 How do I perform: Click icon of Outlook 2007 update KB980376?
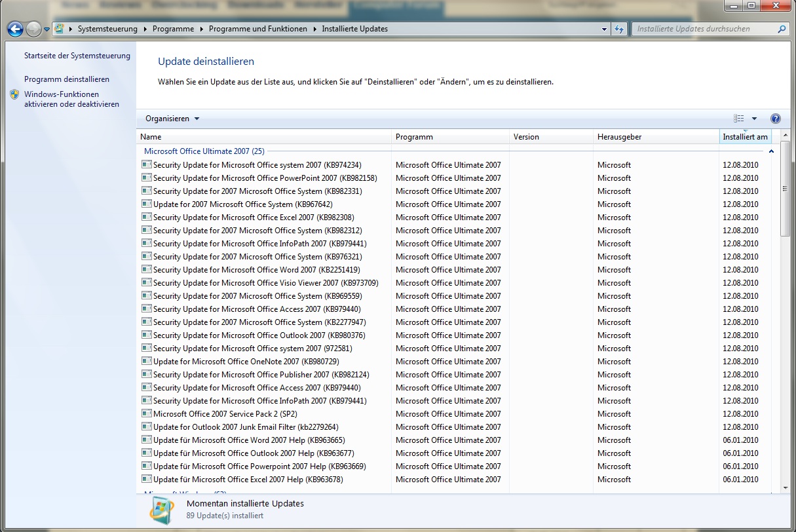147,335
